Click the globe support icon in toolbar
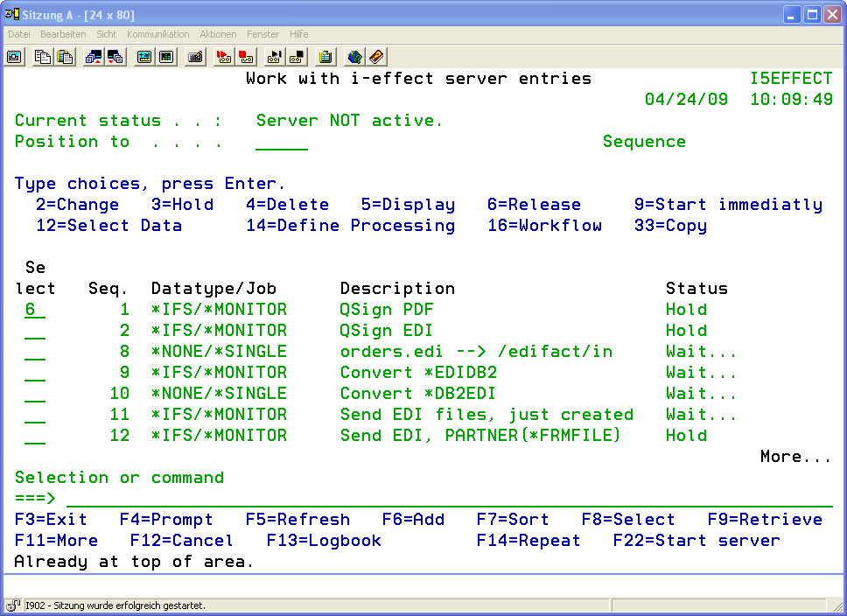 pos(354,57)
